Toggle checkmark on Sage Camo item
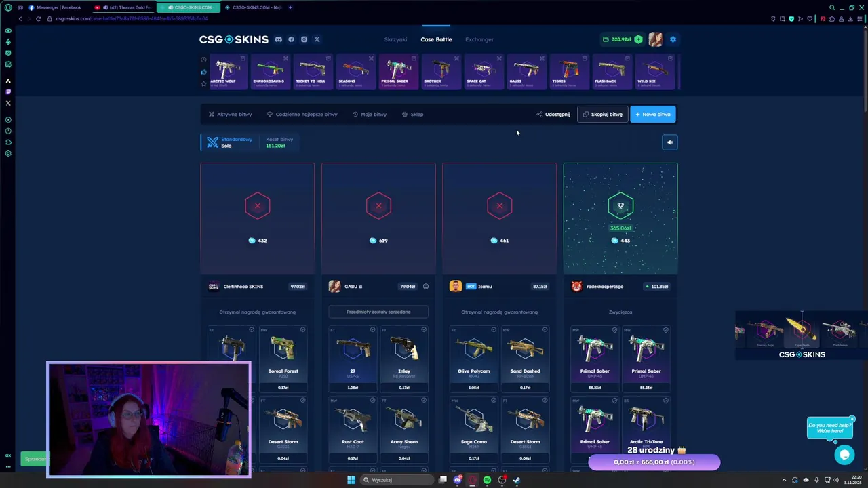 [x=494, y=401]
